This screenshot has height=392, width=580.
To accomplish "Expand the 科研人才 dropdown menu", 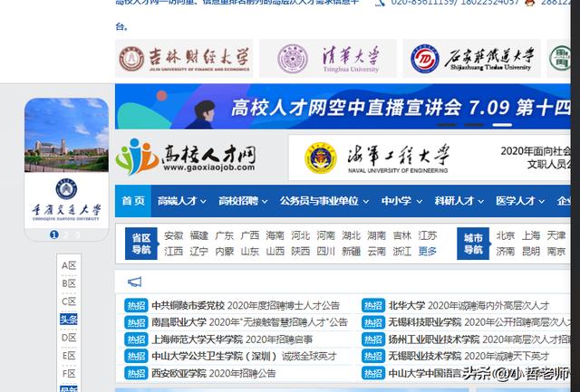I will tap(459, 201).
